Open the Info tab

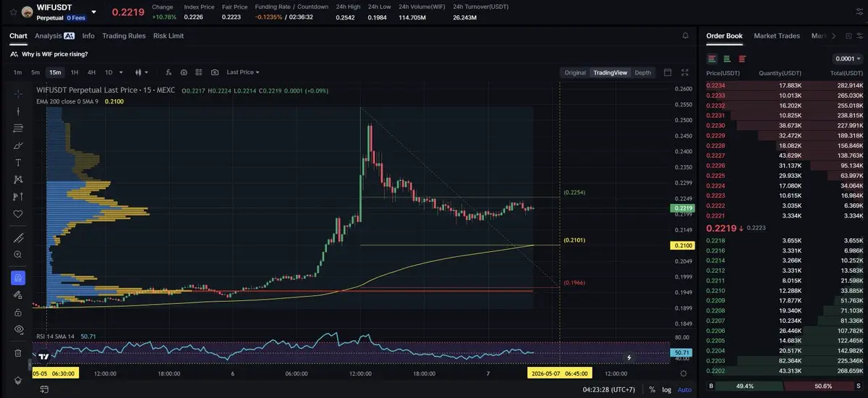point(88,35)
